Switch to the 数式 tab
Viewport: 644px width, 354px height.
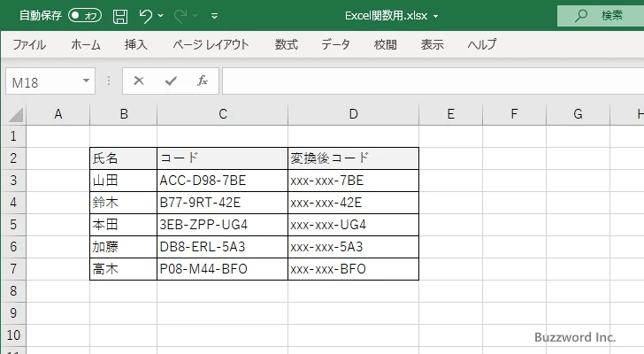click(x=287, y=44)
